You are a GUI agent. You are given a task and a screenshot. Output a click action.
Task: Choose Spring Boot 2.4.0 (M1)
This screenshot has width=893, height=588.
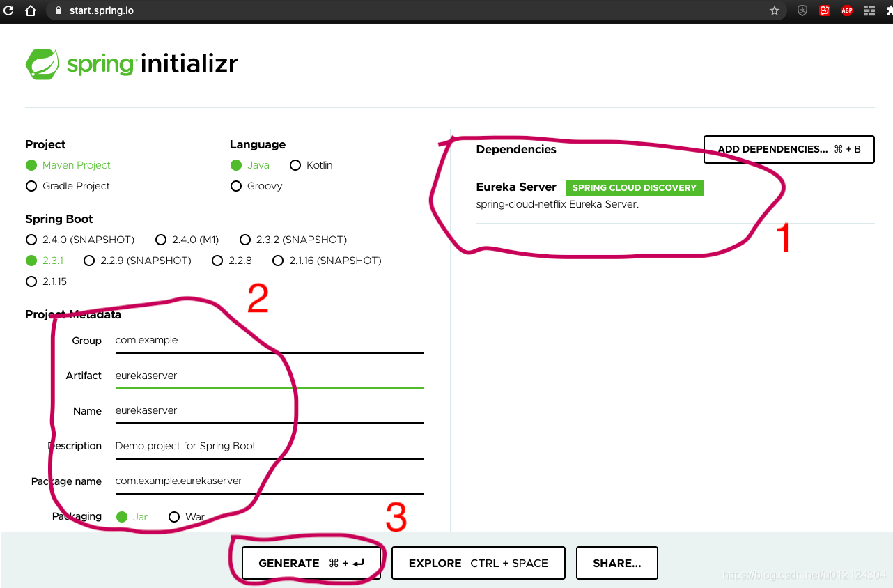coord(187,240)
